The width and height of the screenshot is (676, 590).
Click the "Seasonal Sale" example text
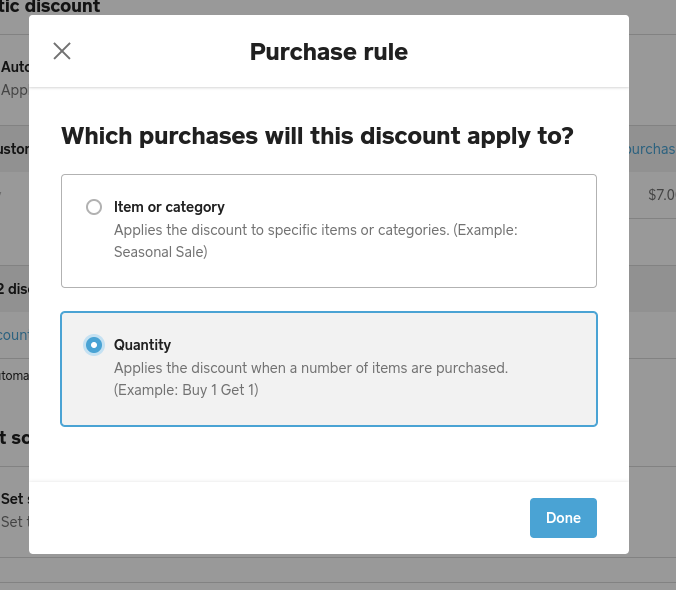coord(161,252)
